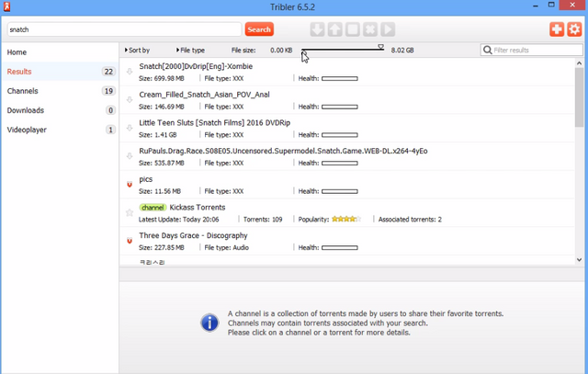The height and width of the screenshot is (374, 588).
Task: Click the play toolbar icon
Action: pos(388,29)
